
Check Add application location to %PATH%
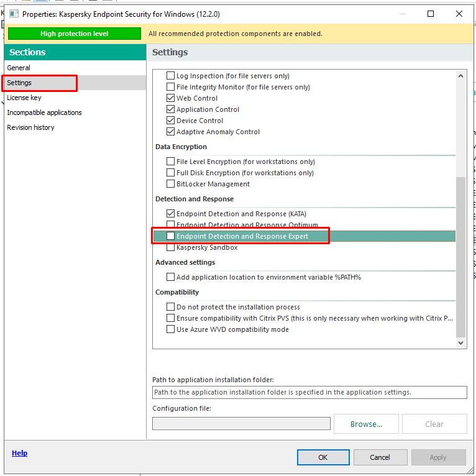(170, 277)
